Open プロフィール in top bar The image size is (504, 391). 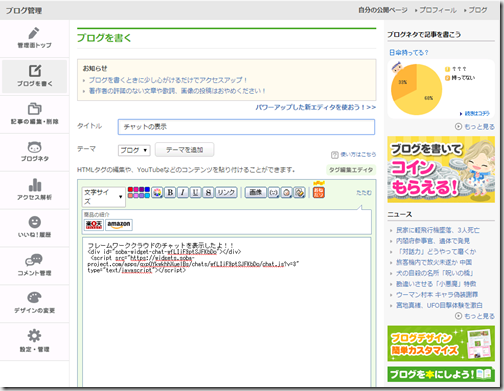pos(438,10)
